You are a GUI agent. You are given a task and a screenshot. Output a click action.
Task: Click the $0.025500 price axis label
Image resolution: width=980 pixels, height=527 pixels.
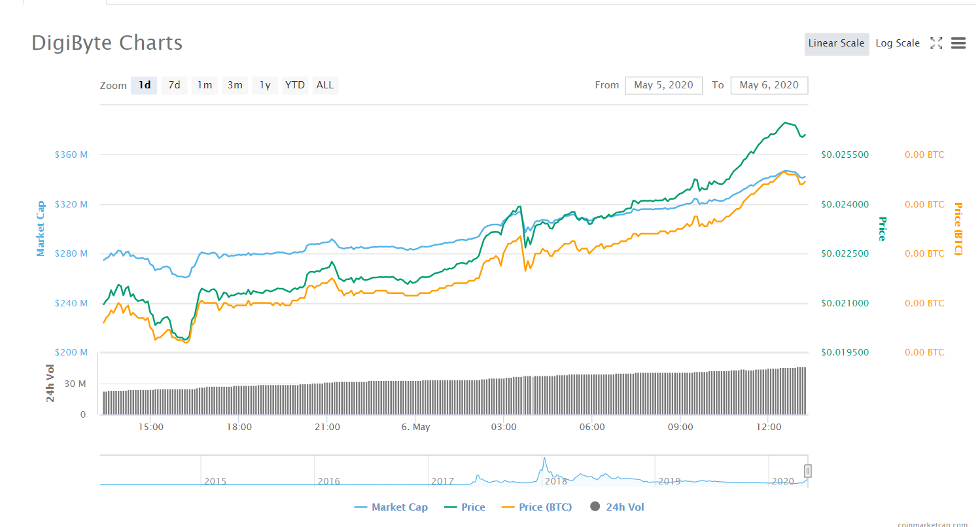845,155
